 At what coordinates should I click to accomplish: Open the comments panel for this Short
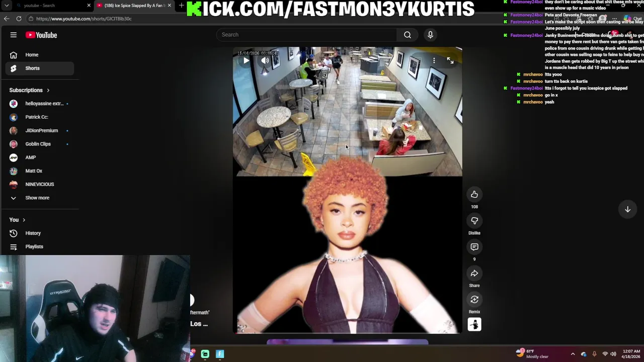(474, 247)
